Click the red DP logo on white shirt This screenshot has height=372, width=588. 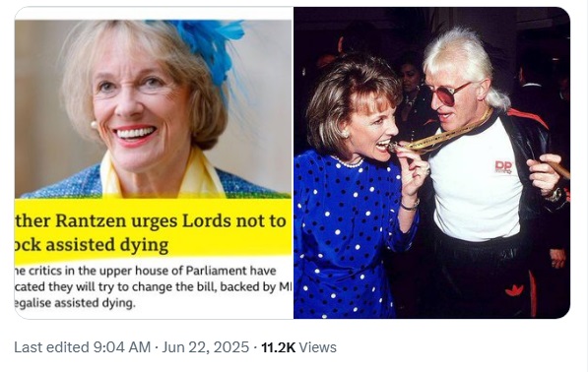coord(503,166)
